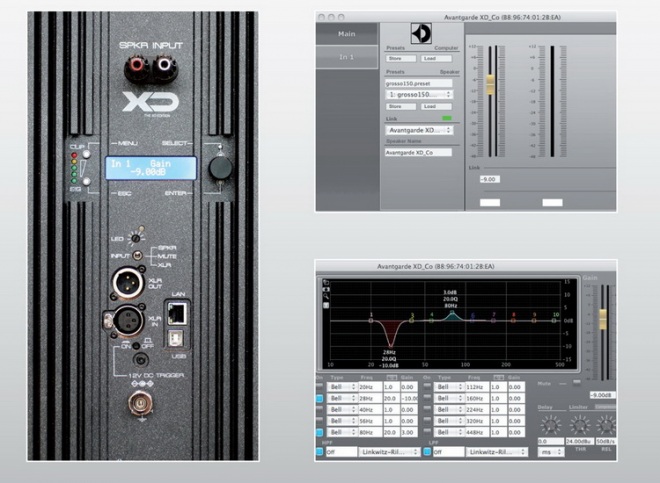Enable the 20Hz EQ band
Image resolution: width=660 pixels, height=483 pixels.
[x=319, y=386]
